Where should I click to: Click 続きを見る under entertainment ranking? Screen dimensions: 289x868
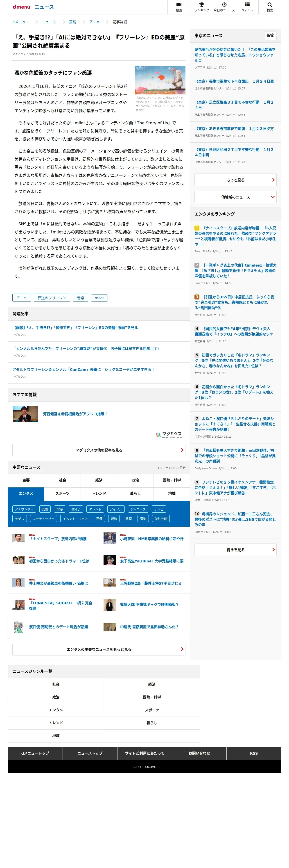[x=235, y=550]
